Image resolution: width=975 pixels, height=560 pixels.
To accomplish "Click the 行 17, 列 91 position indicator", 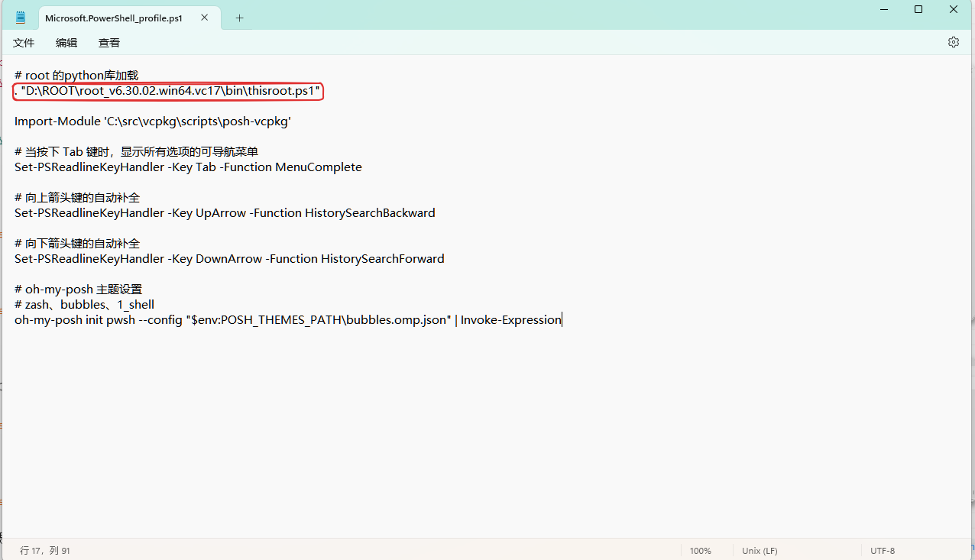I will 44,550.
